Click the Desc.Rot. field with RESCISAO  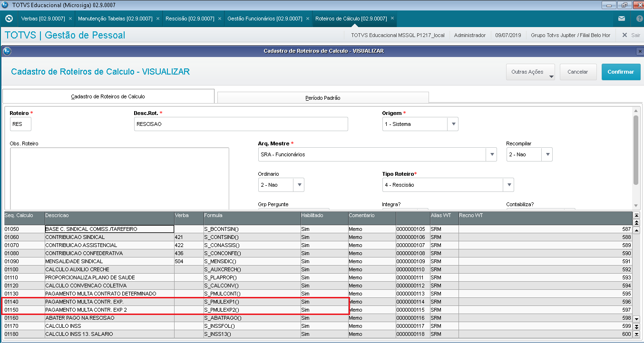(x=241, y=124)
